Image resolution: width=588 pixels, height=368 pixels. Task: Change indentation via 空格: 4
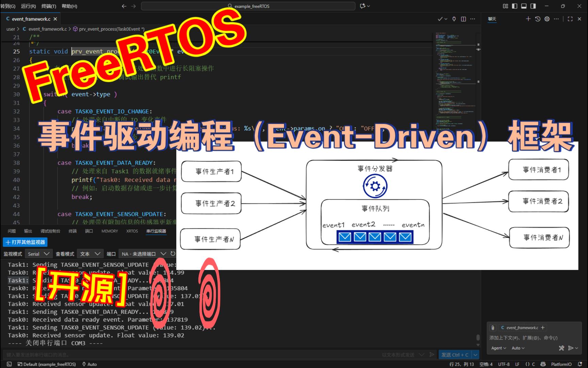(486, 364)
